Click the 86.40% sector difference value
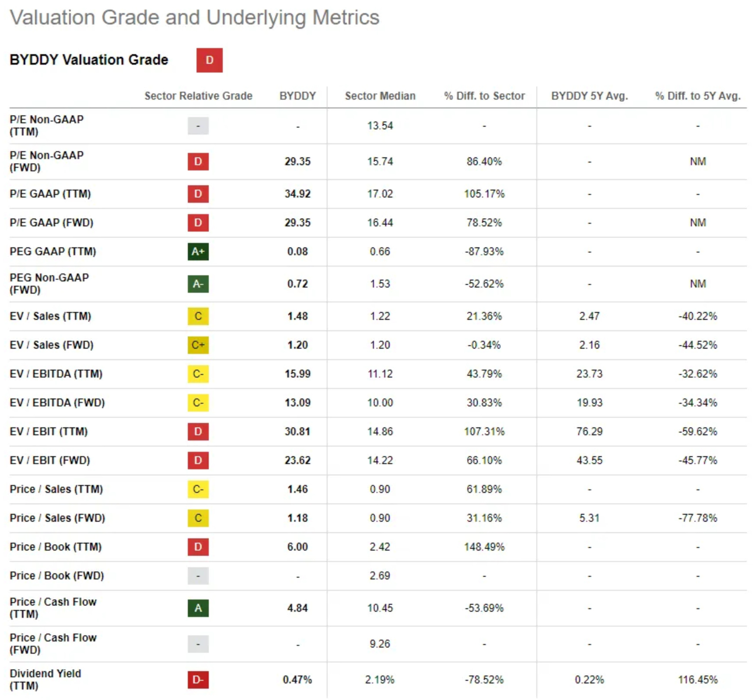Viewport: 753px width, 700px height. 484,162
